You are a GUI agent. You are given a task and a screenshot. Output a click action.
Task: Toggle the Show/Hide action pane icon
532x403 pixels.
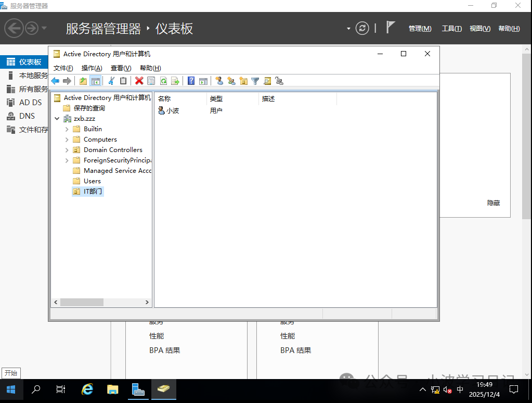pos(203,81)
